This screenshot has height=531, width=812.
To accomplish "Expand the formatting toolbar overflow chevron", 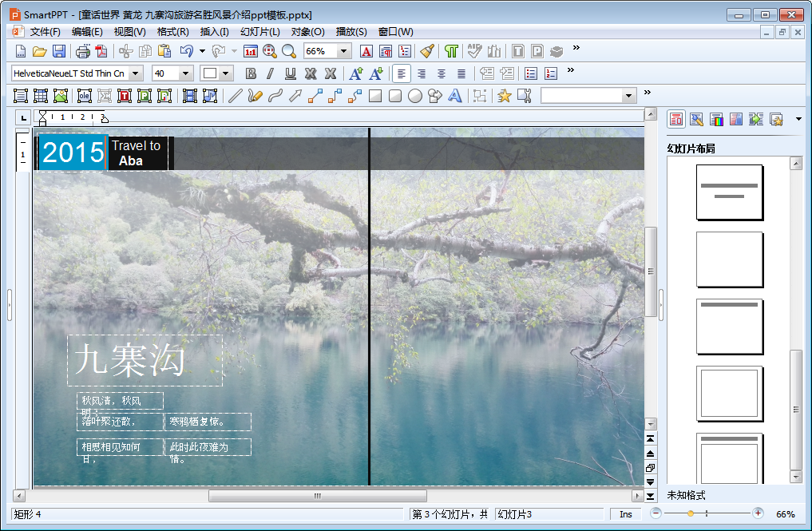I will (x=571, y=70).
